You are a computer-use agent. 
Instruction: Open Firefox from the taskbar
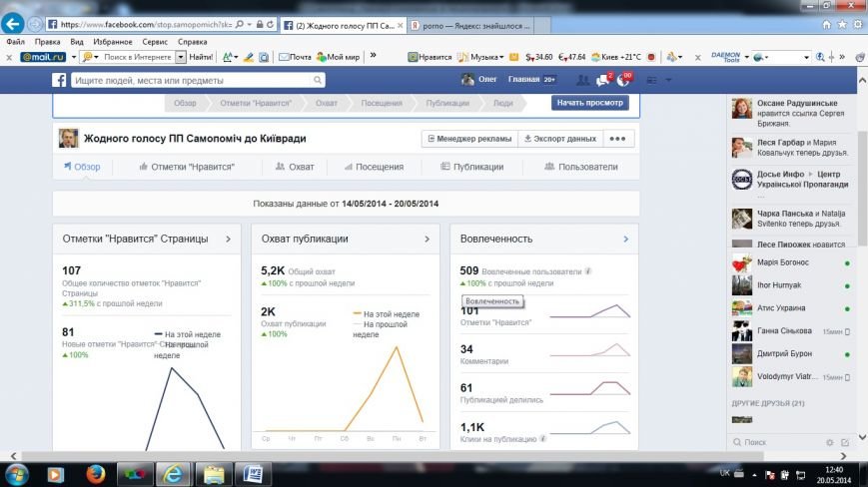(95, 474)
